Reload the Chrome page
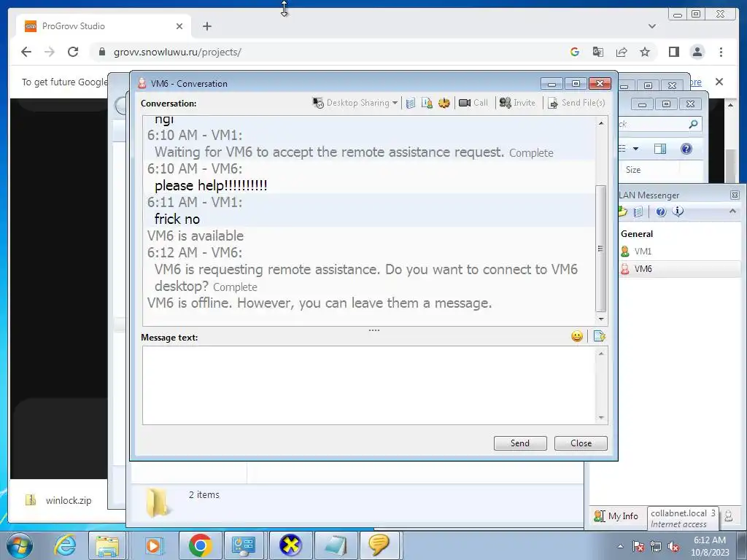The height and width of the screenshot is (560, 747). [73, 52]
